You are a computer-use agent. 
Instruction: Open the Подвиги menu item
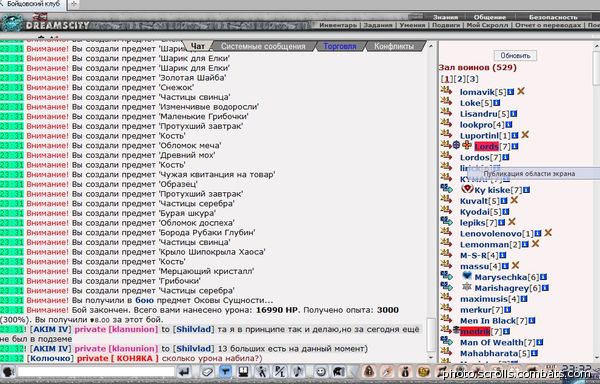446,25
